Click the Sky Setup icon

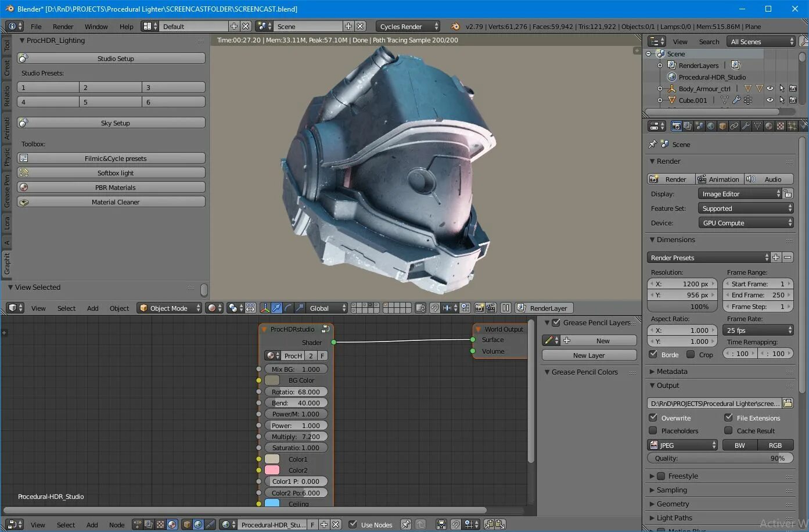click(24, 123)
